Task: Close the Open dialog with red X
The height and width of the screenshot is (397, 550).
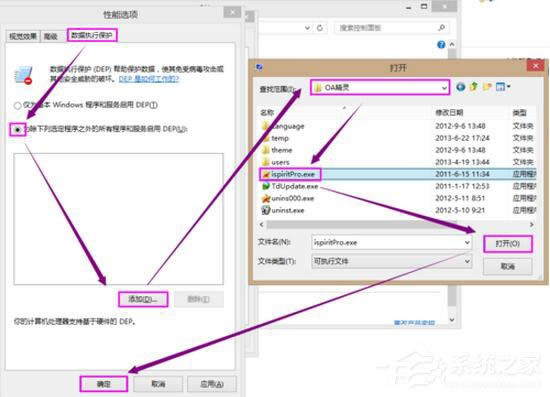Action: click(x=536, y=66)
